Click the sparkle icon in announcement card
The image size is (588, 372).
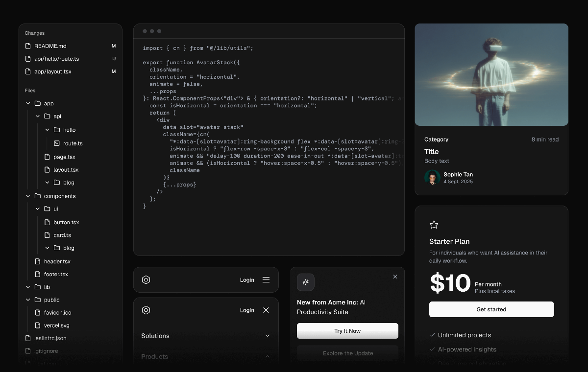306,282
